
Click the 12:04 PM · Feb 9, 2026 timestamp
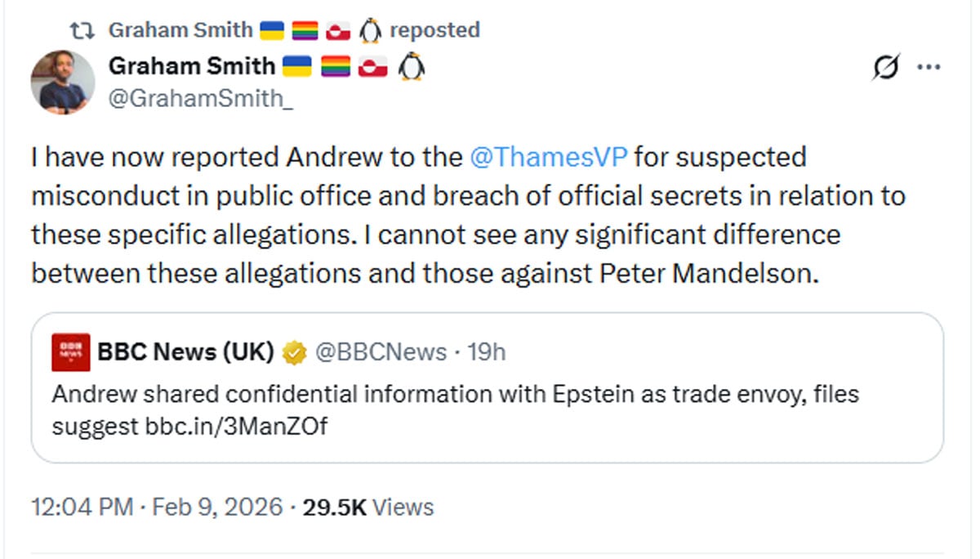158,507
